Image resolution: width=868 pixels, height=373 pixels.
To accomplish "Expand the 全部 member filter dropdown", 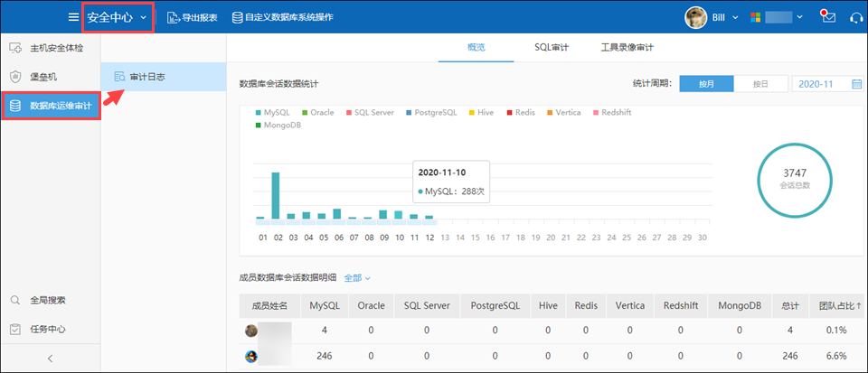I will pyautogui.click(x=357, y=277).
